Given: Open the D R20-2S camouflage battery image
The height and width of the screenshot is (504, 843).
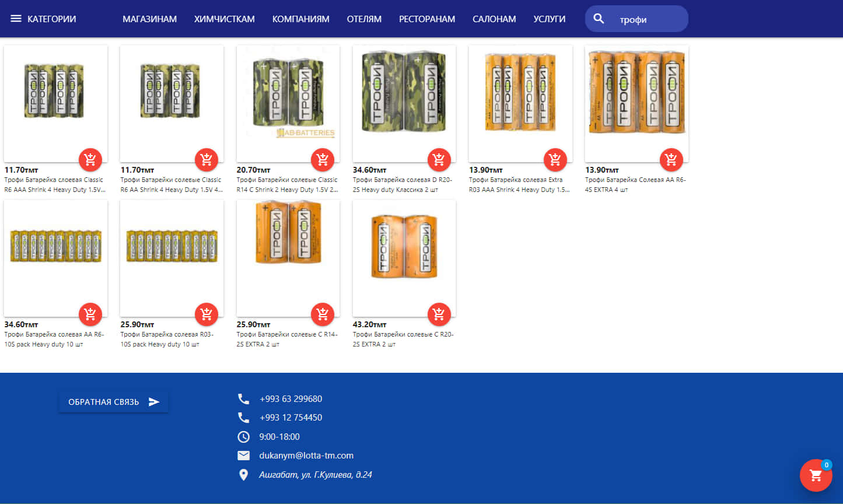Looking at the screenshot, I should coord(404,103).
